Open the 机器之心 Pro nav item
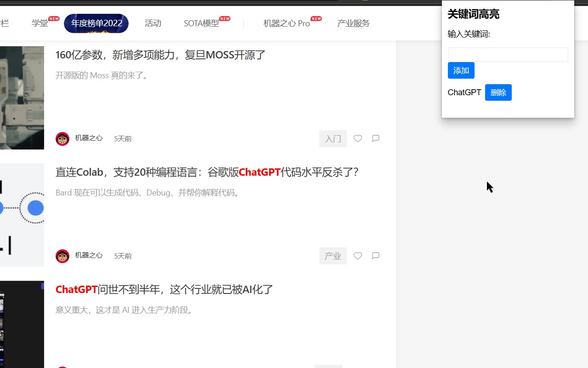The width and height of the screenshot is (588, 368). coord(287,23)
